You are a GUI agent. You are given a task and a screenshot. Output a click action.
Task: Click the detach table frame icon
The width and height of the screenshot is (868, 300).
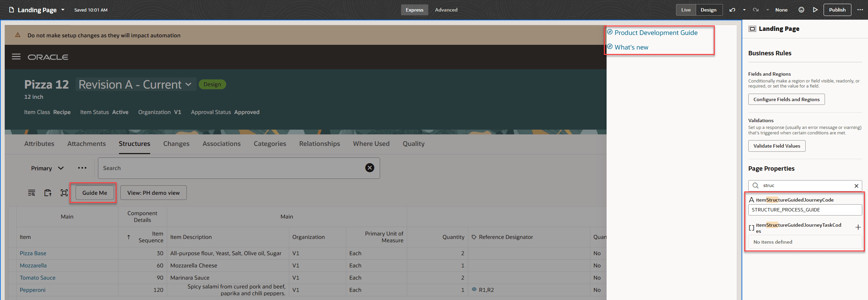pyautogui.click(x=64, y=193)
